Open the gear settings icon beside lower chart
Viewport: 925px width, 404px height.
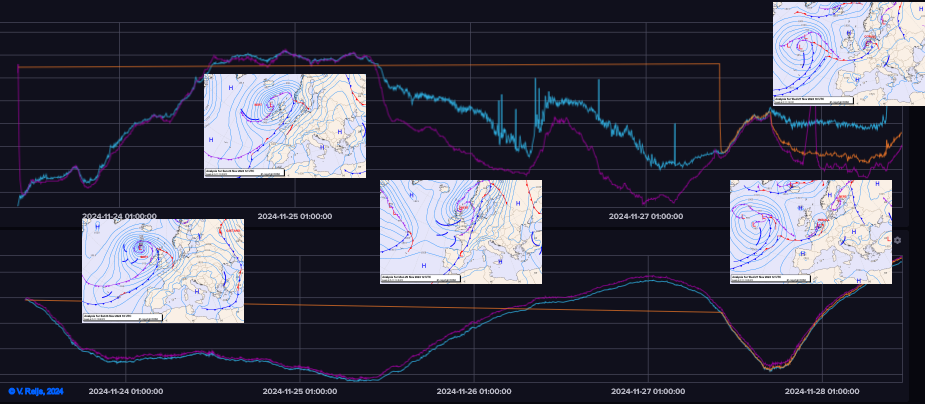click(897, 240)
